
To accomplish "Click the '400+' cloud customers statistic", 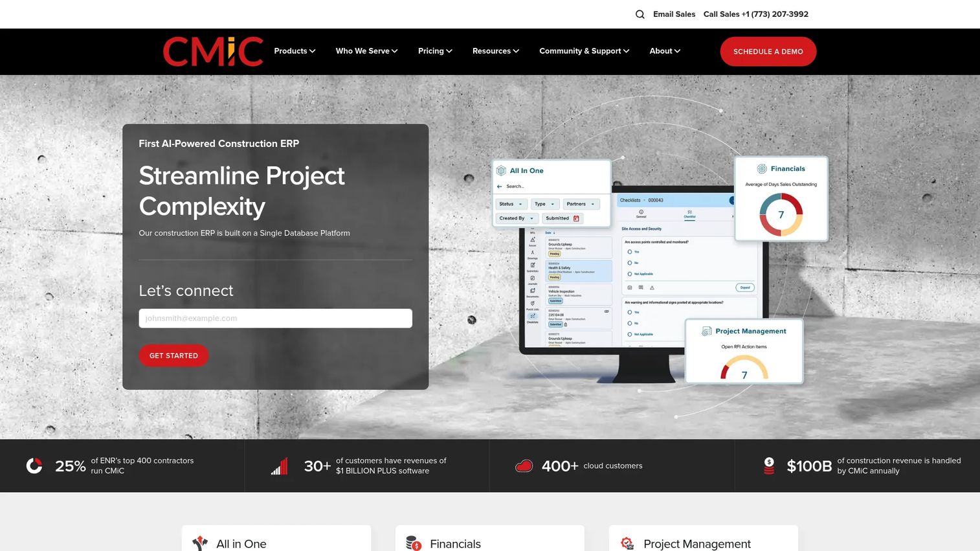I will [x=560, y=466].
